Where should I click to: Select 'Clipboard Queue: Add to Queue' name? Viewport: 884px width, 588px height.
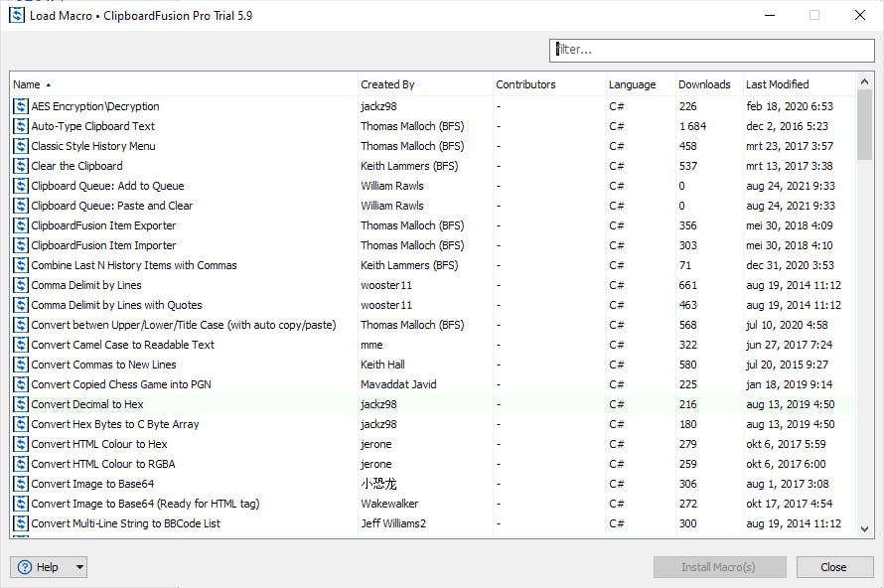coord(107,186)
